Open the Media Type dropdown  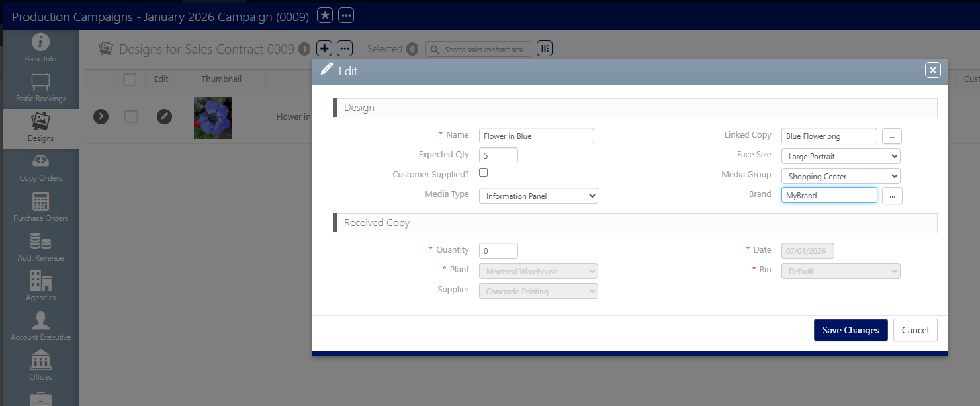click(538, 196)
